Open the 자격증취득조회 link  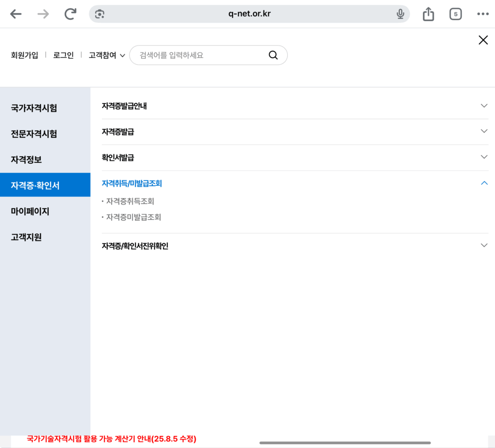coord(134,201)
